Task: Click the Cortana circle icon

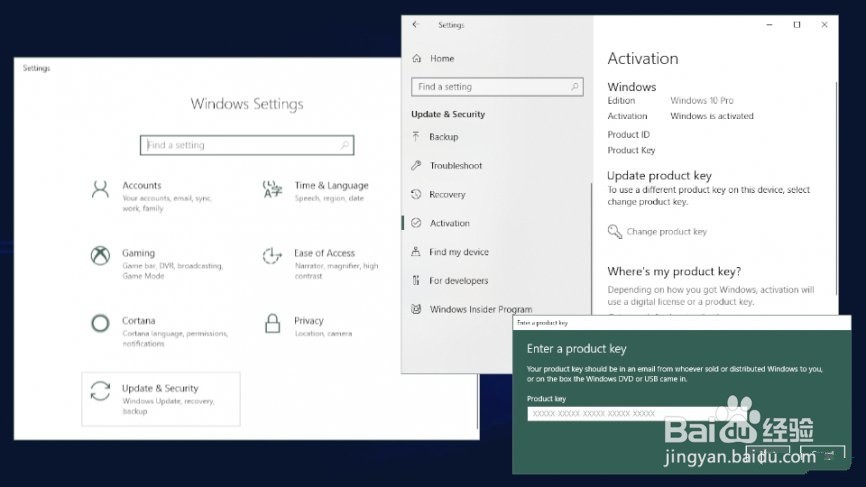Action: tap(100, 323)
